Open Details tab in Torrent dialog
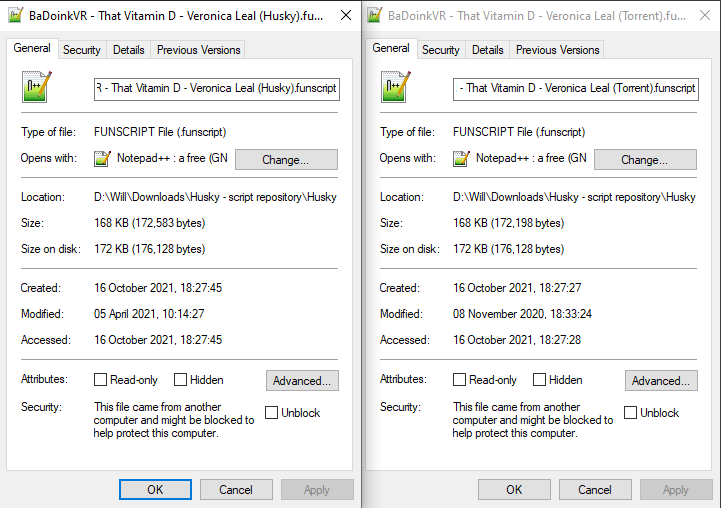The height and width of the screenshot is (508, 721). 487,50
